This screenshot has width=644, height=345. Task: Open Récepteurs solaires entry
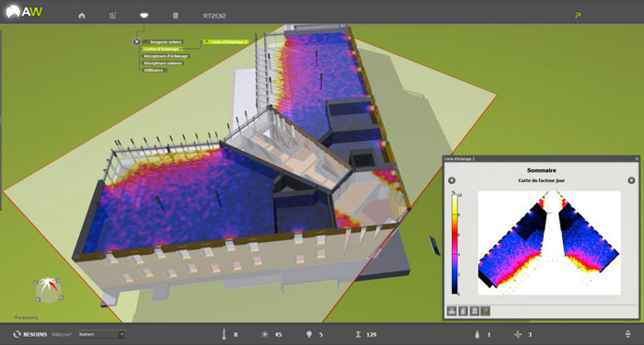pos(162,63)
